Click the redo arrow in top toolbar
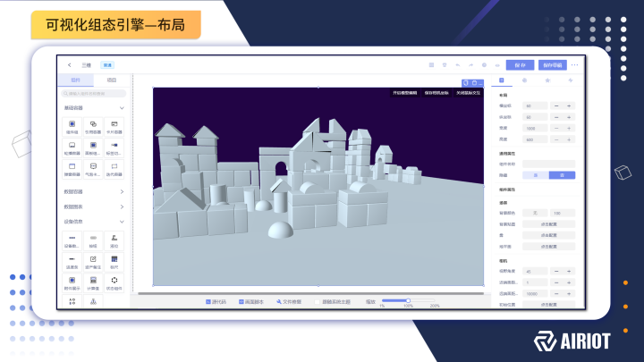 tap(470, 65)
